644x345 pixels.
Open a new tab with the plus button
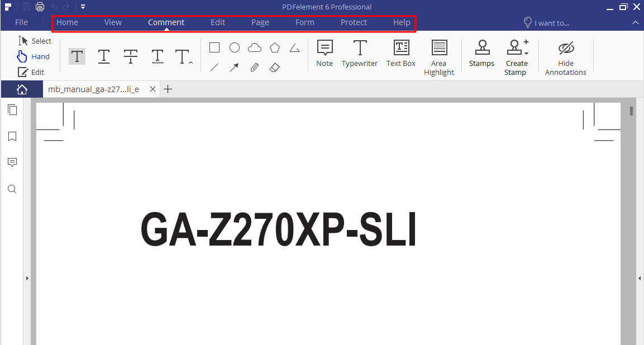(168, 89)
